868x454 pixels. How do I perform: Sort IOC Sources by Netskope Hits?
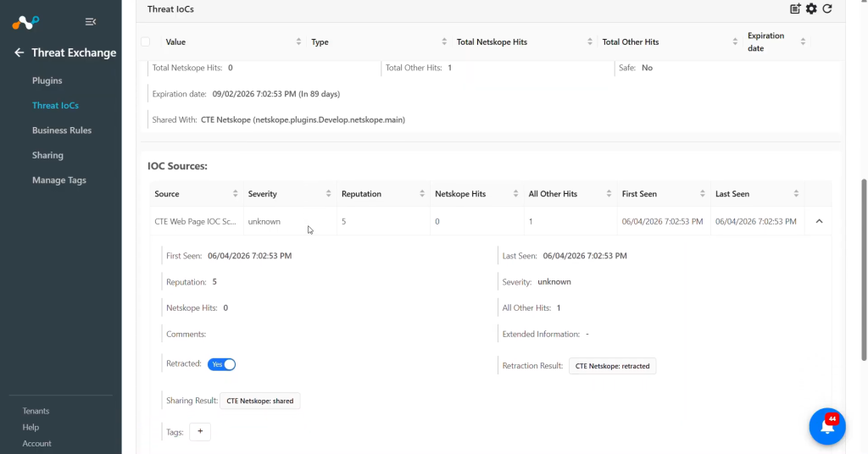tap(515, 194)
